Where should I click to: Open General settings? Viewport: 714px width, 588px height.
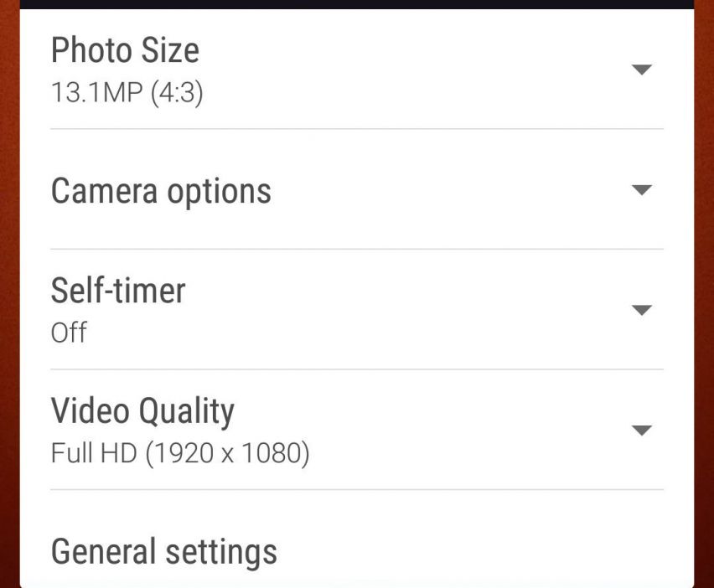(x=164, y=551)
